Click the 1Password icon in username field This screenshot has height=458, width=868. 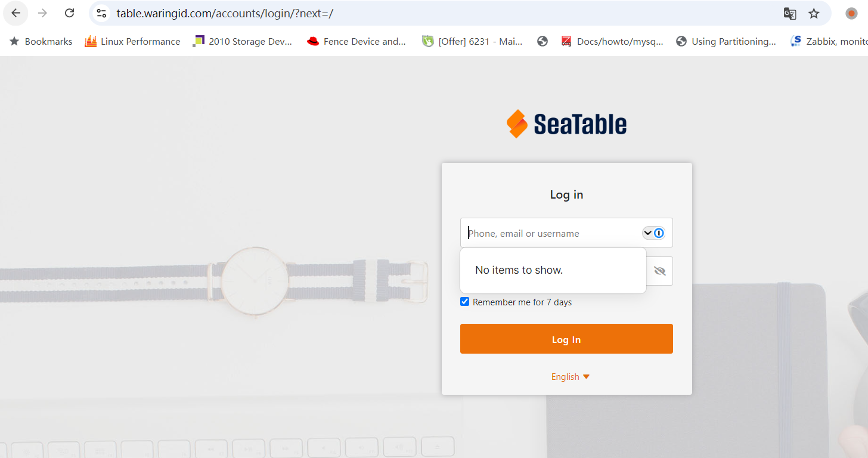[659, 233]
